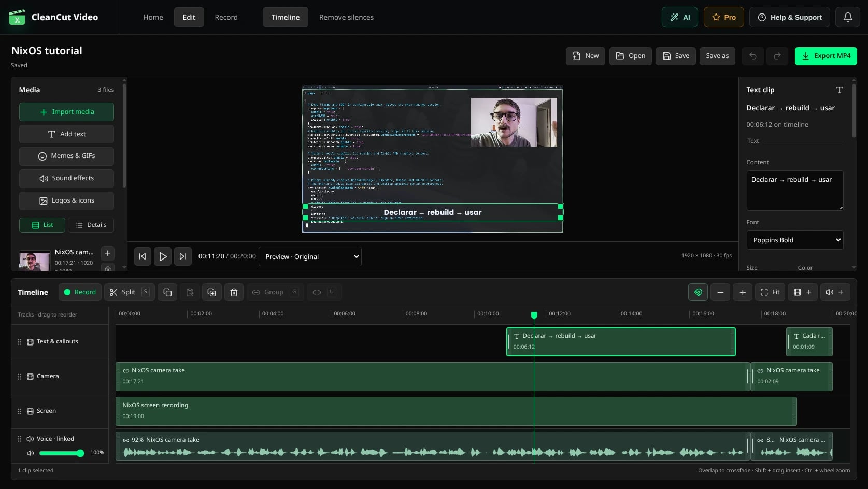Grab the Camera track drag handle
The width and height of the screenshot is (868, 489).
(19, 377)
